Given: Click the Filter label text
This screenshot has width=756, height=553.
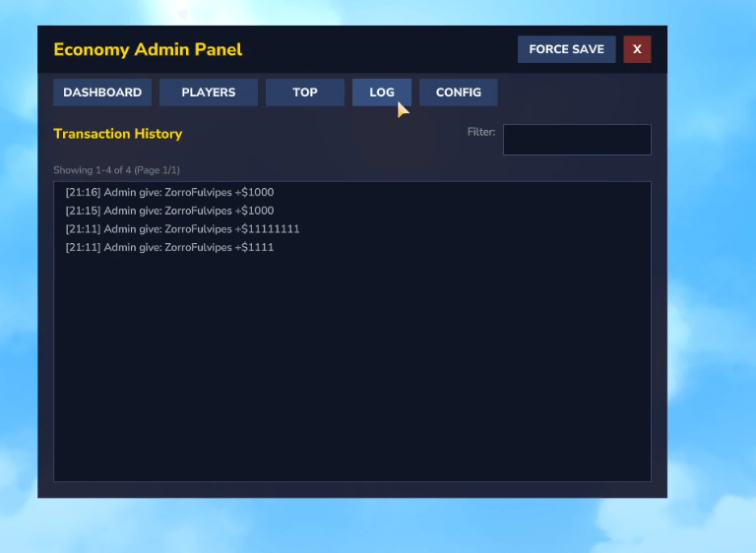Looking at the screenshot, I should click(481, 132).
